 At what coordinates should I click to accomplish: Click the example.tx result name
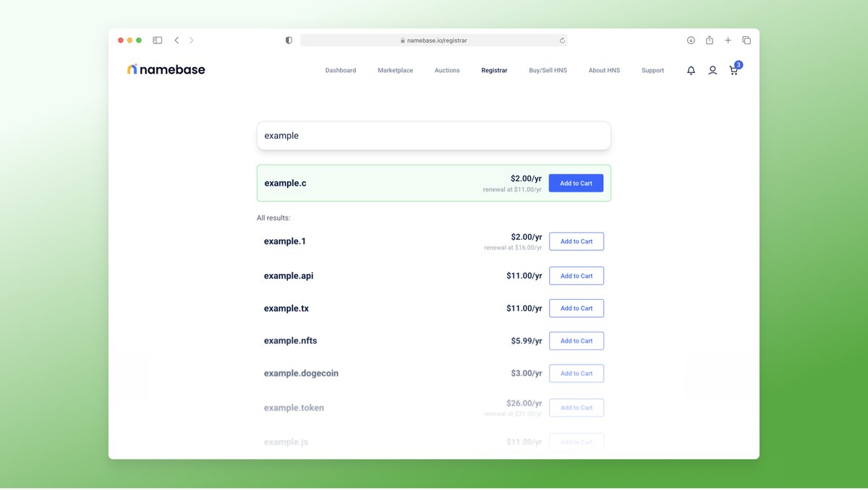coord(286,309)
